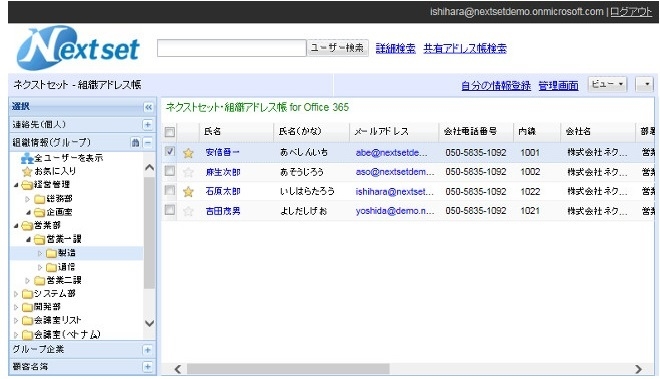Open the ビュー dropdown
Screen dimensions: 660x379
[x=607, y=84]
